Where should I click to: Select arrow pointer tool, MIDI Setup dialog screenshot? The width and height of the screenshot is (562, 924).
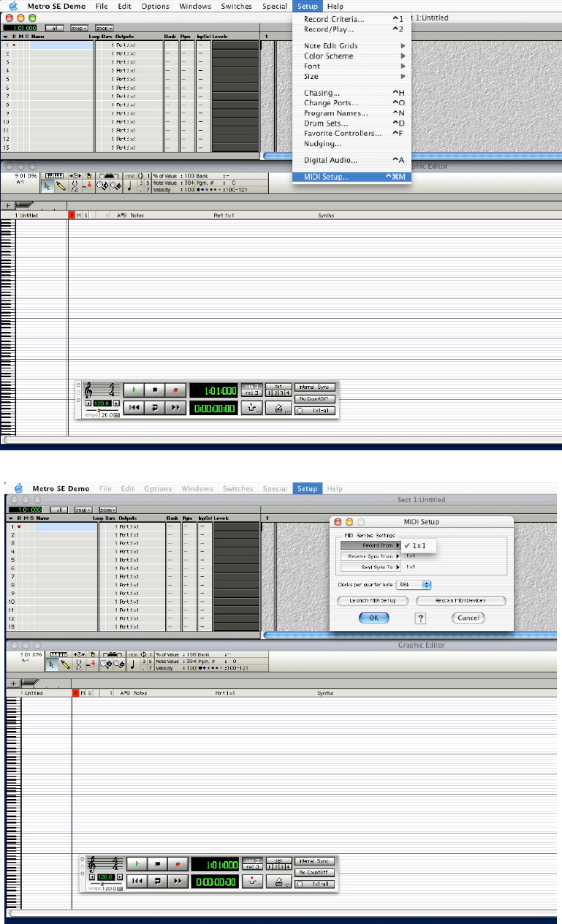[53, 664]
